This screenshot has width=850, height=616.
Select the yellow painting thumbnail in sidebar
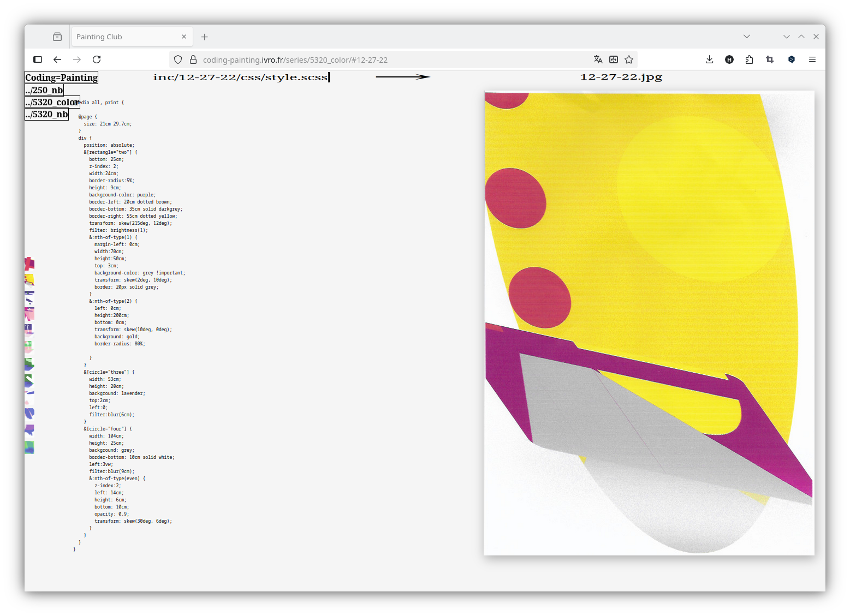pos(29,280)
